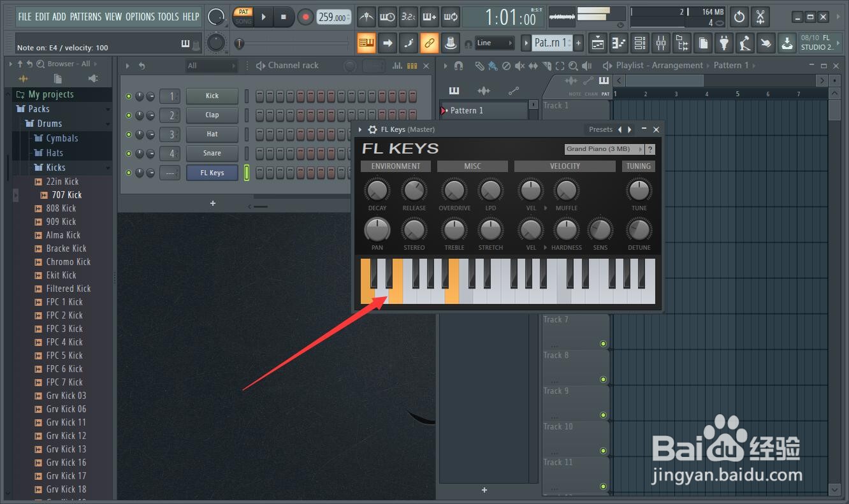The image size is (849, 504).
Task: Open FL Keys window menu arrow
Action: pyautogui.click(x=361, y=129)
